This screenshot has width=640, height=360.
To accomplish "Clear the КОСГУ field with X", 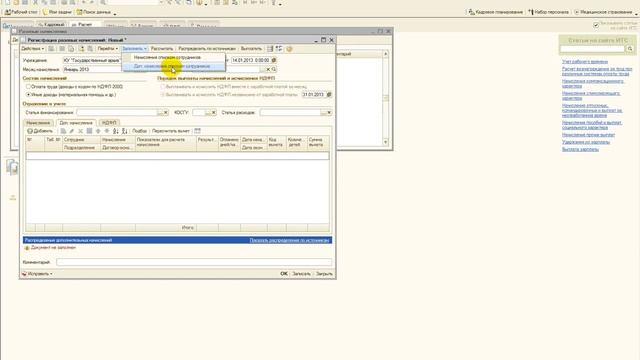I will [x=213, y=112].
